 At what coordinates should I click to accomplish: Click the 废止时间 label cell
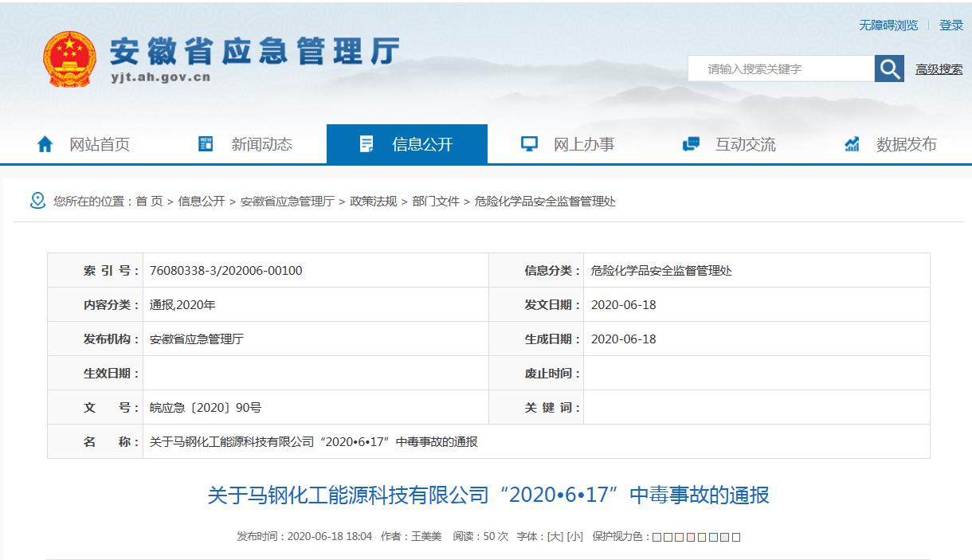(x=536, y=374)
